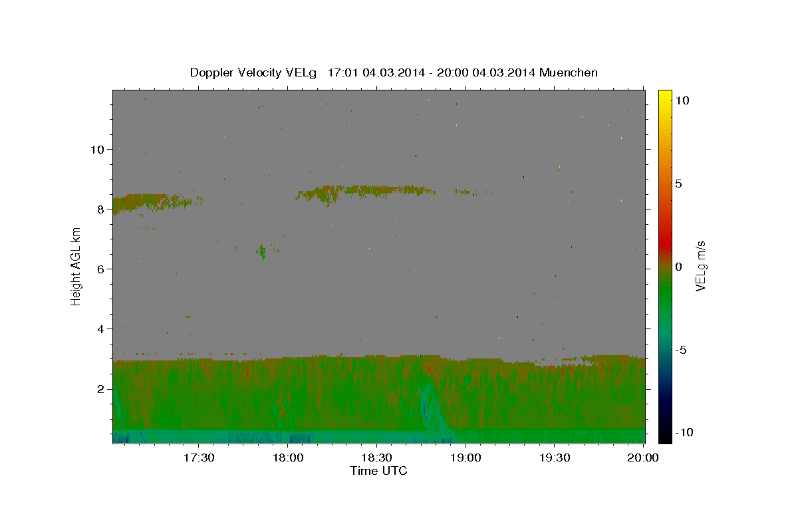
Task: Click the 'VELg m/s' colorbar label
Action: click(700, 266)
